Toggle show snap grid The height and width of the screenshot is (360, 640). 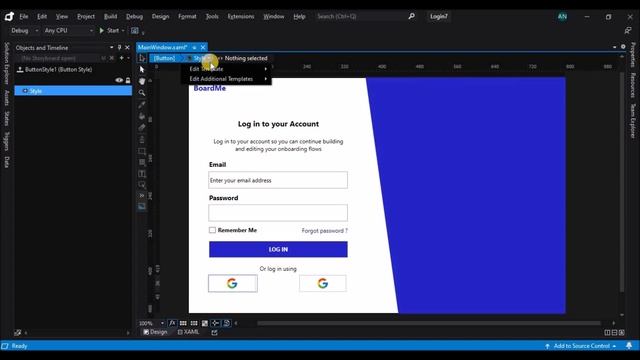(x=183, y=323)
